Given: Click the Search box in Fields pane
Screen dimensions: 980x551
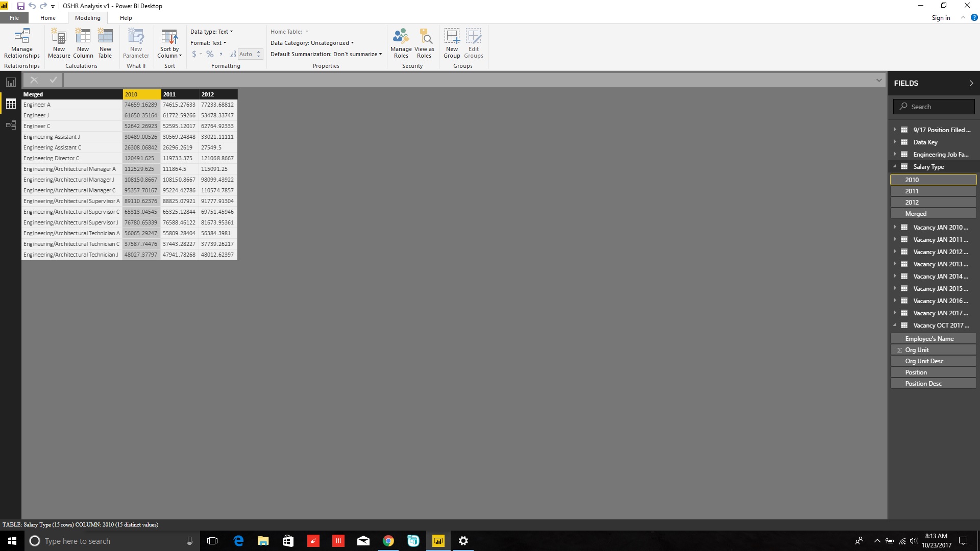Looking at the screenshot, I should click(934, 107).
